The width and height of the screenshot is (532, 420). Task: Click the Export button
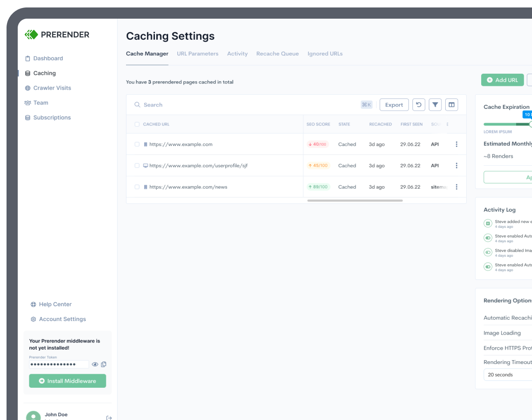(394, 105)
